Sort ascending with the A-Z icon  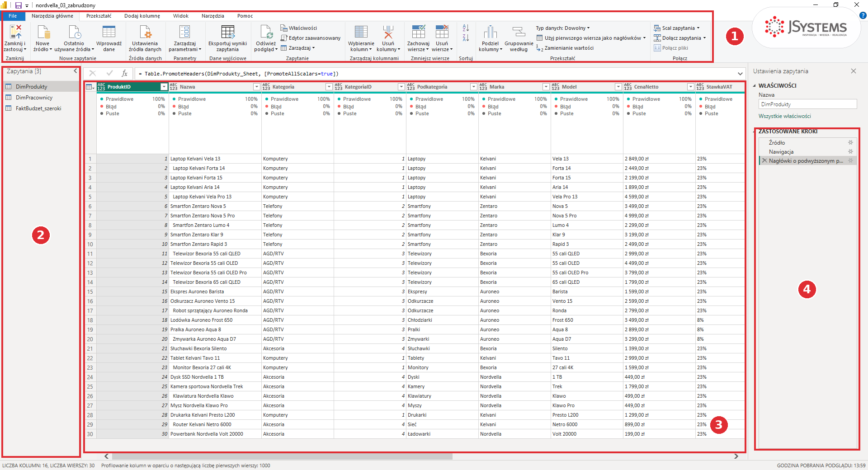tap(466, 28)
